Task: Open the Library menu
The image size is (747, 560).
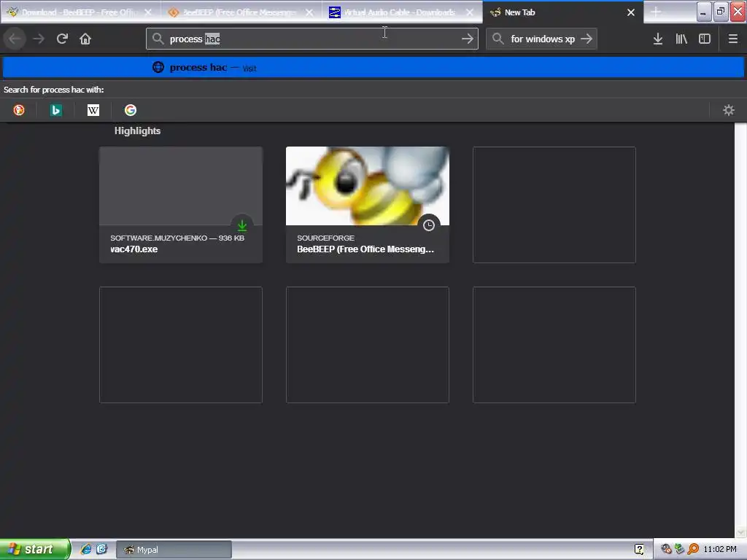Action: coord(681,39)
